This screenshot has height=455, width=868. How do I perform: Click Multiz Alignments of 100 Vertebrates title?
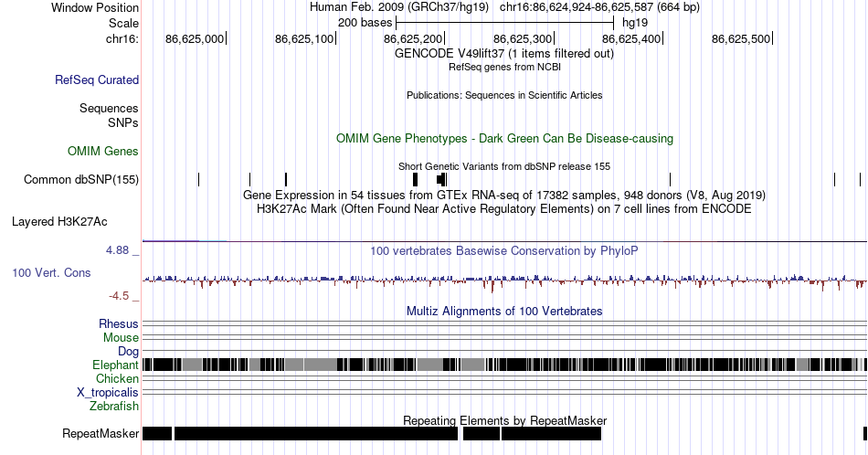coord(504,311)
